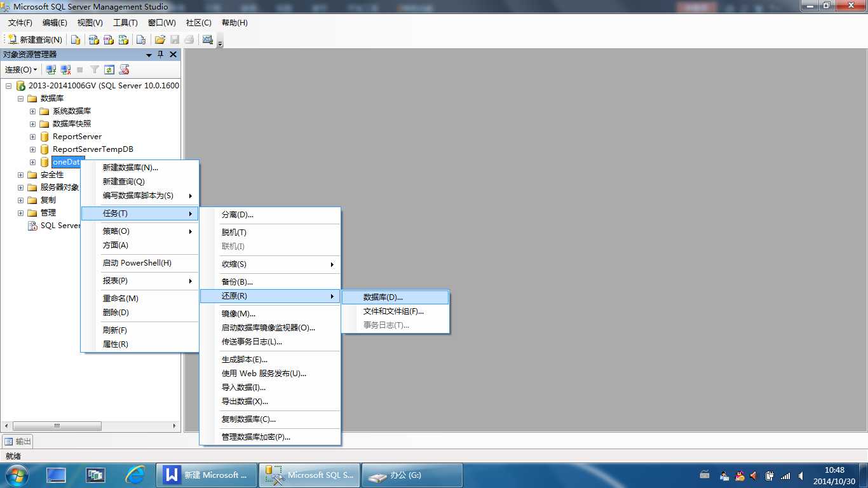Select the ReportServerTempDB database
The image size is (868, 488).
tap(93, 149)
